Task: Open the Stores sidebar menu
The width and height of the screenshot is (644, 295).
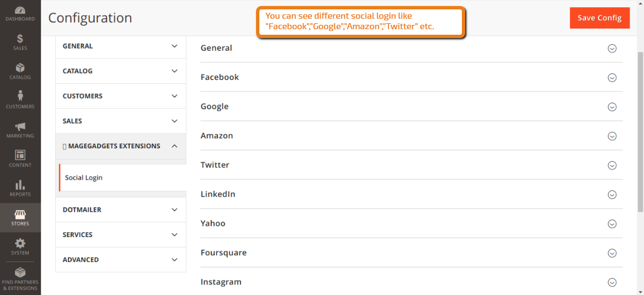Action: (x=20, y=217)
